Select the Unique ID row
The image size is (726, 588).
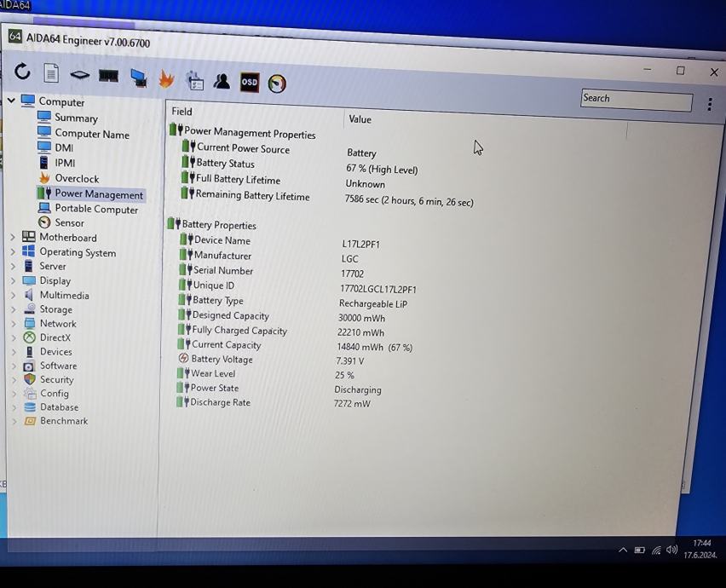click(297, 287)
